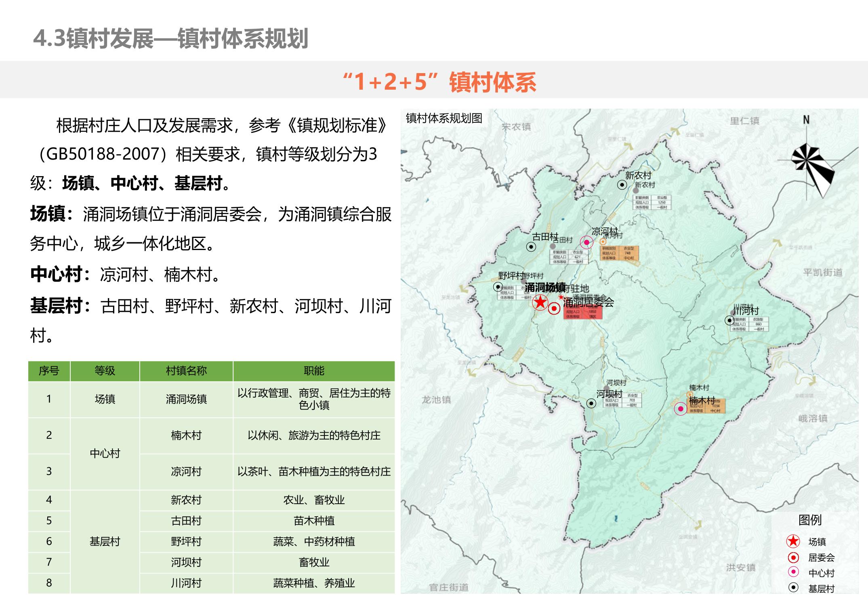Click the 村镇名称 table header cell
The height and width of the screenshot is (614, 868).
tap(186, 371)
